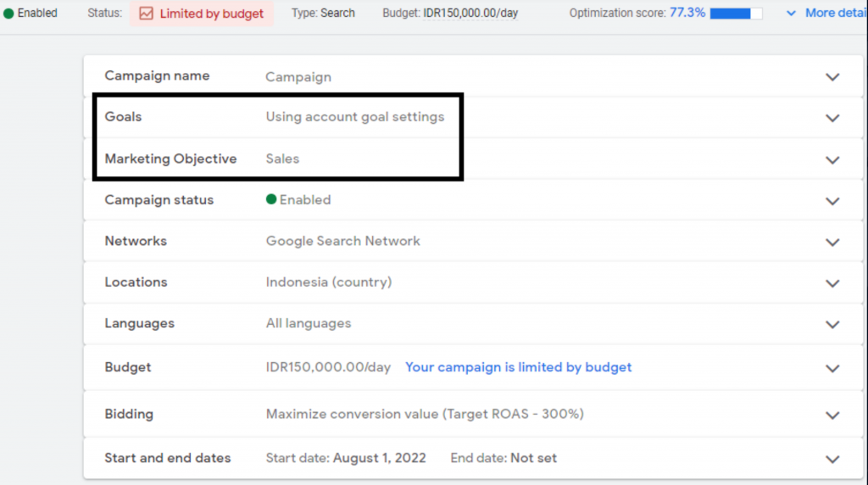Expand the Goals settings row
The height and width of the screenshot is (485, 868).
click(x=832, y=118)
